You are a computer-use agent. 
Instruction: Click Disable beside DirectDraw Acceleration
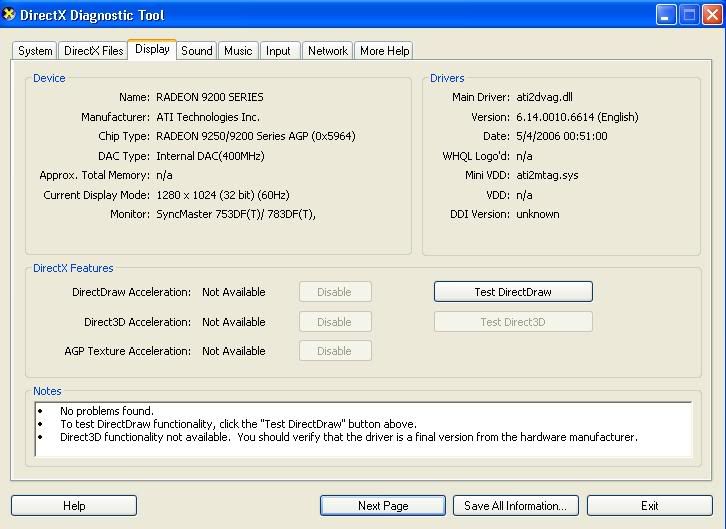(335, 292)
